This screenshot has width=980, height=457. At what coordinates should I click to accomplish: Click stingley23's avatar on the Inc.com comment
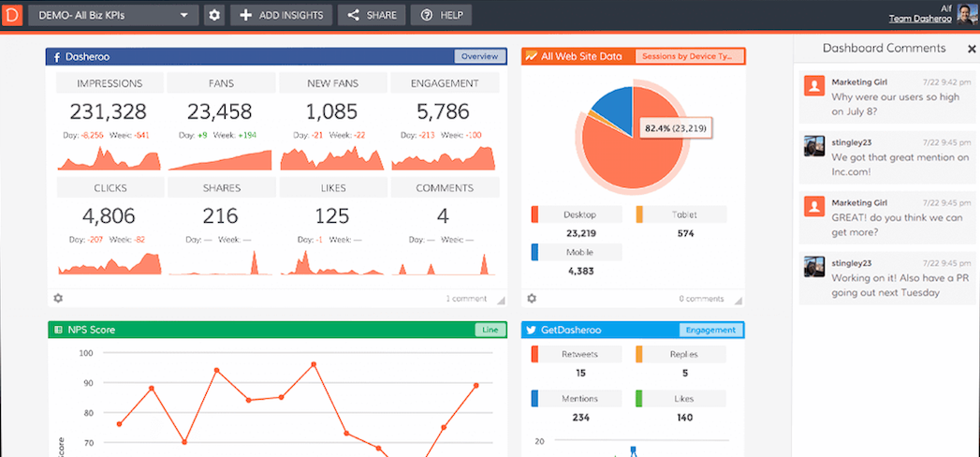pyautogui.click(x=814, y=146)
